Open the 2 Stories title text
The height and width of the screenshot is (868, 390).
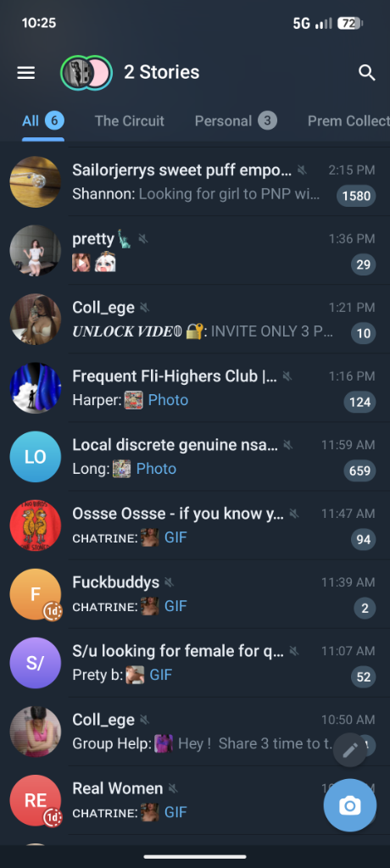coord(161,72)
